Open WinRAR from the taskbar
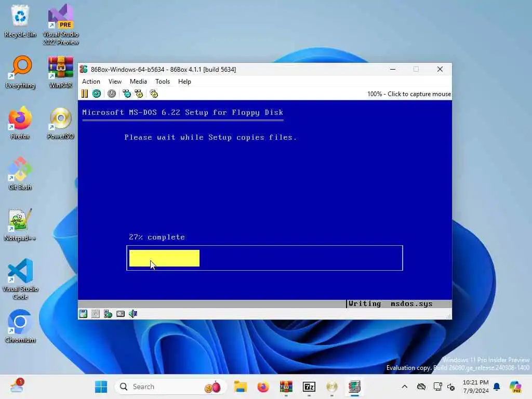 tap(286, 387)
